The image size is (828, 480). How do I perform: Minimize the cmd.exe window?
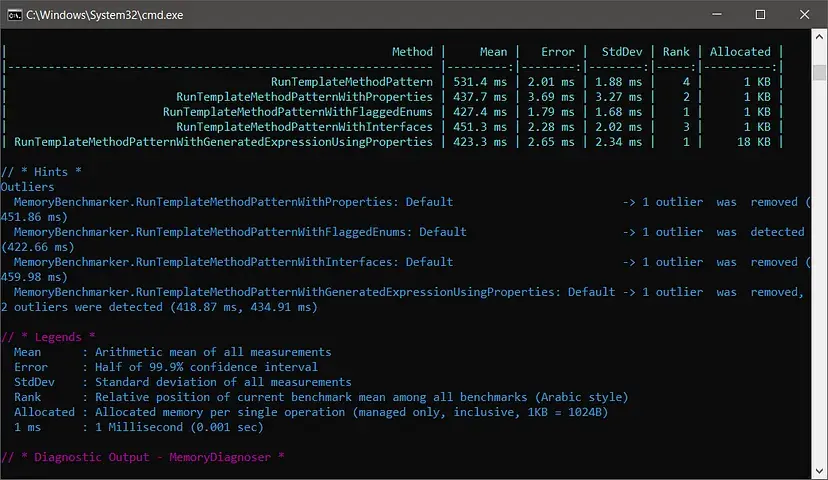pos(717,14)
